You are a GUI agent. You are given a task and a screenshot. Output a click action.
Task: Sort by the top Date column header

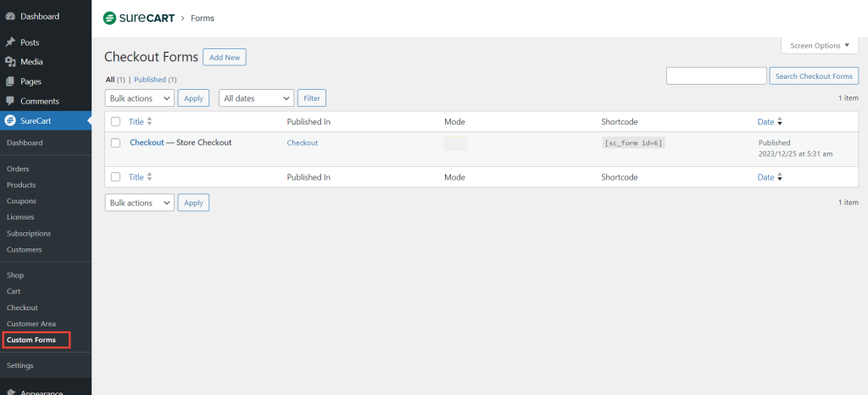(x=765, y=122)
